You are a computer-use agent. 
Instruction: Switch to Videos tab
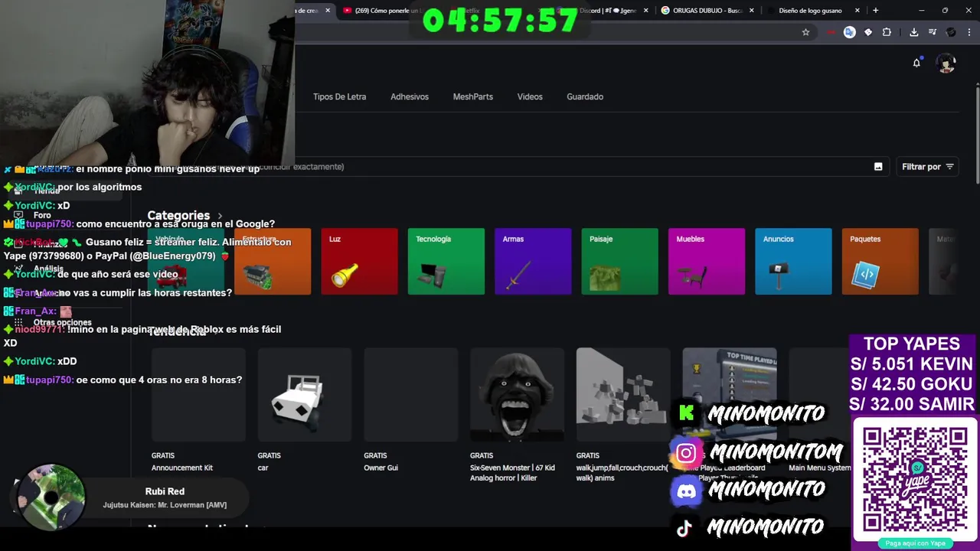click(530, 96)
